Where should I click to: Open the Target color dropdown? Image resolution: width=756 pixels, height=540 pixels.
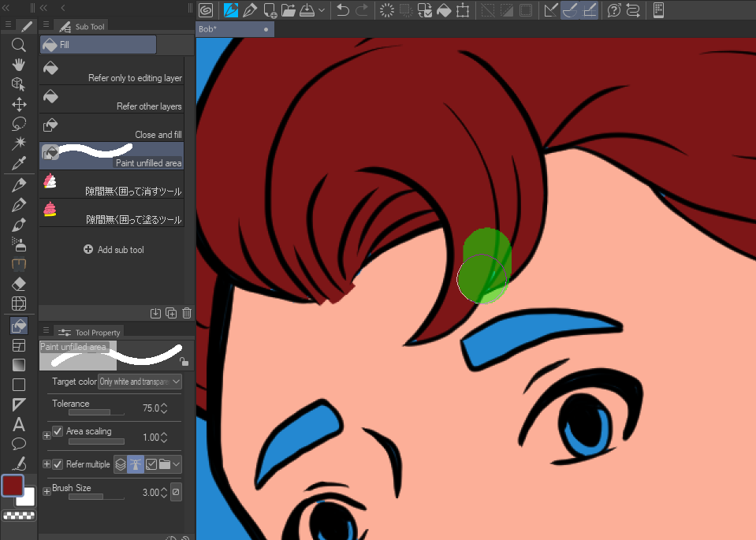(x=140, y=382)
